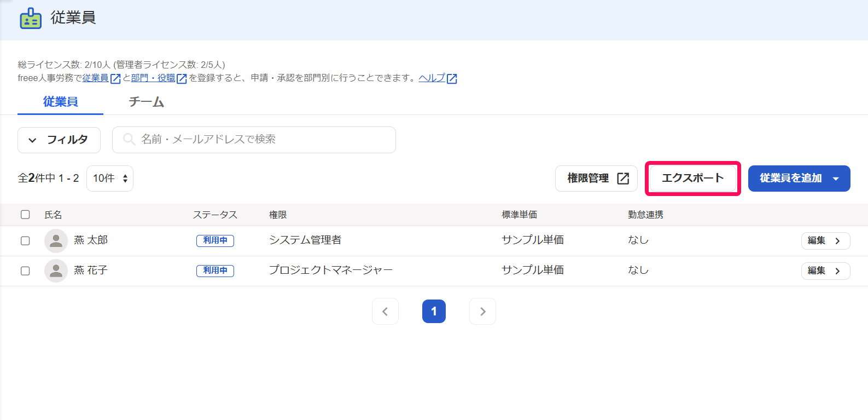This screenshot has width=868, height=420.
Task: Open the 従業員 link in the description text
Action: pyautogui.click(x=96, y=78)
